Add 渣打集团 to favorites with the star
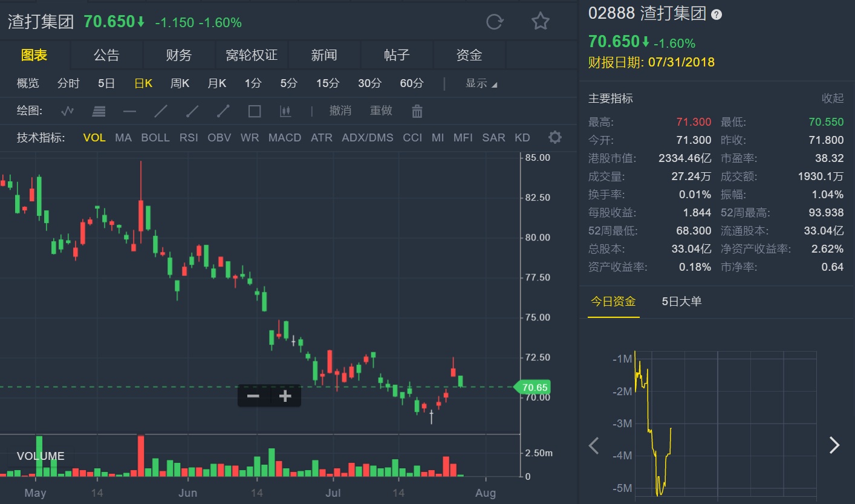Image resolution: width=855 pixels, height=504 pixels. click(540, 22)
